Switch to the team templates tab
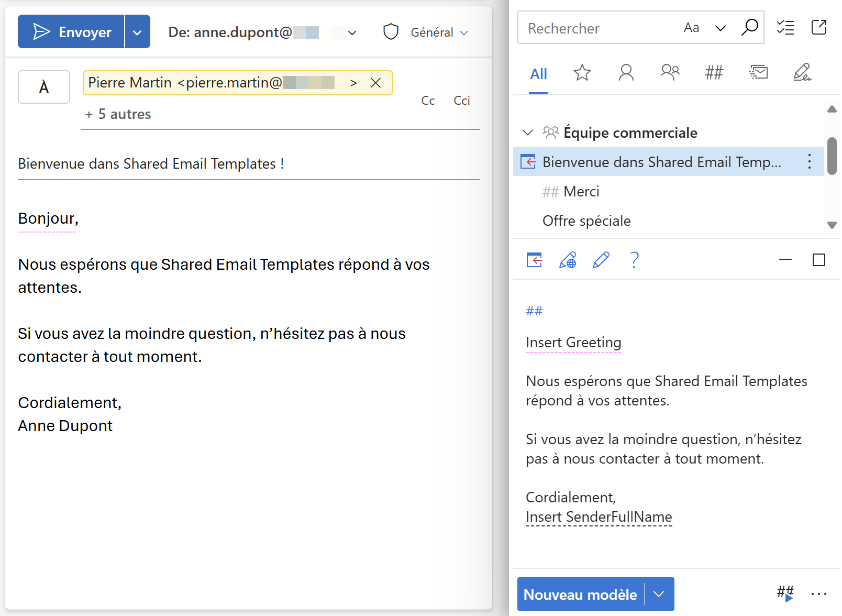The image size is (842, 616). (x=670, y=72)
